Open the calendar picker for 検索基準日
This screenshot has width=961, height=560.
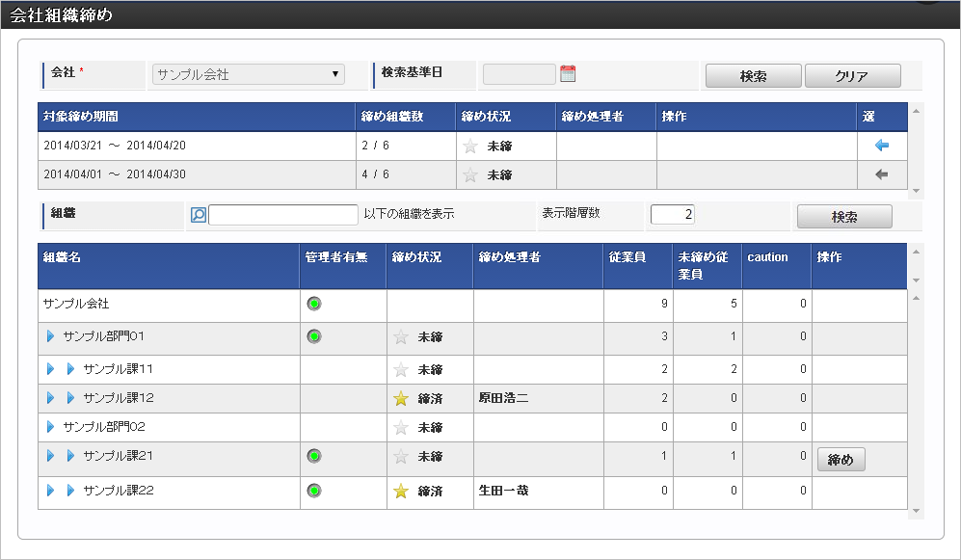click(568, 73)
